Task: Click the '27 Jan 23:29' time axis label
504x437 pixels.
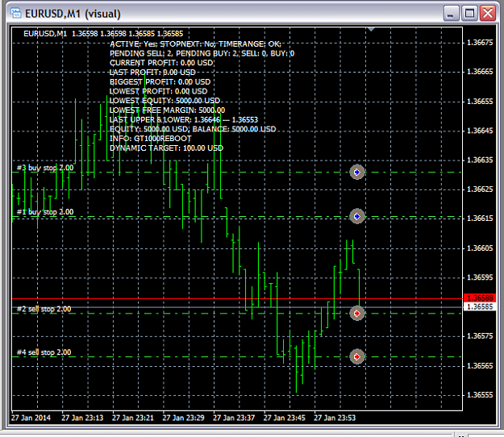Action: point(183,418)
